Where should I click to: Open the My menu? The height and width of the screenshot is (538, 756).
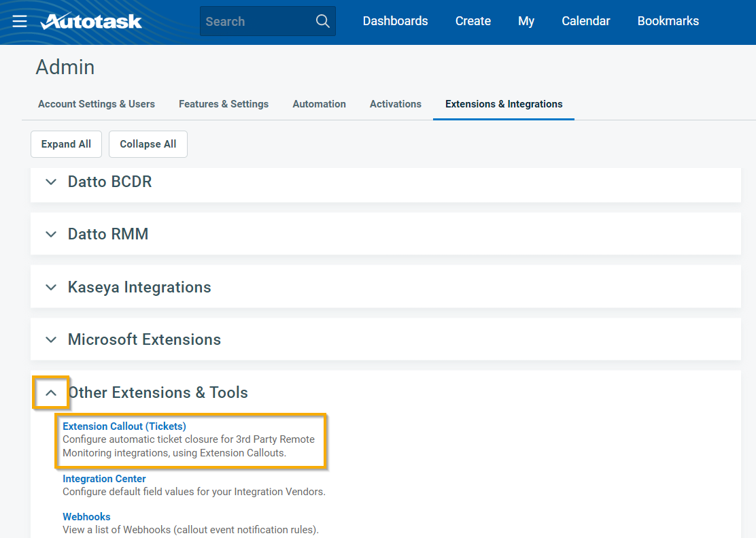(x=526, y=21)
